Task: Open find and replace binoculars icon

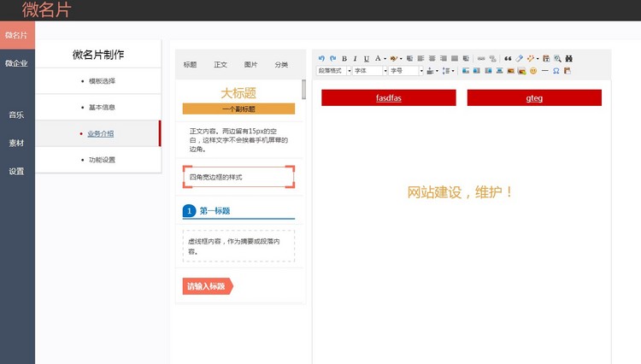Action: click(569, 58)
